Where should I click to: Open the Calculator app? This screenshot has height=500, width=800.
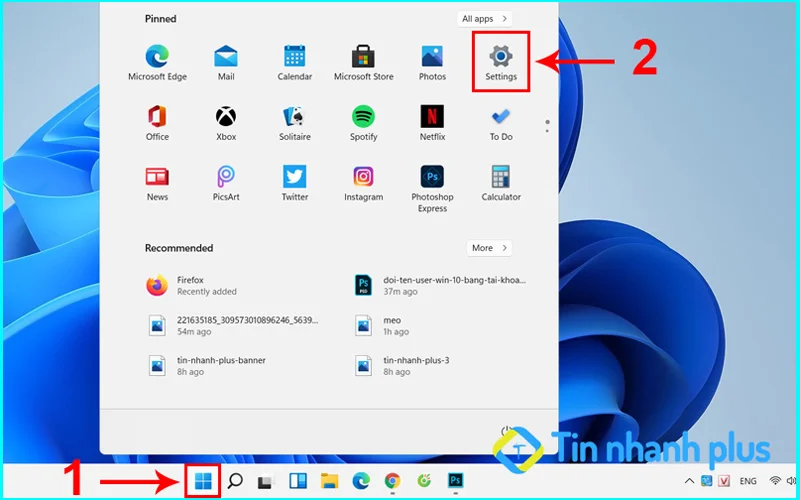click(x=501, y=183)
